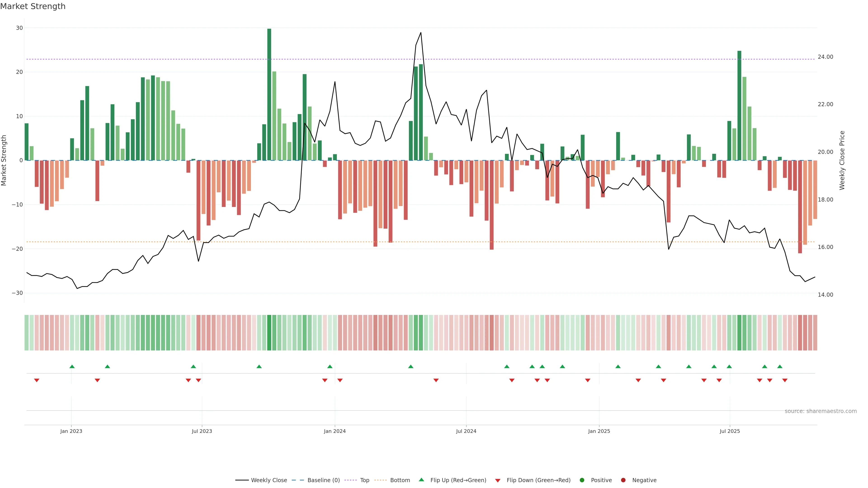The width and height of the screenshot is (868, 488).
Task: Click the red Negative legend dot
Action: coord(623,480)
